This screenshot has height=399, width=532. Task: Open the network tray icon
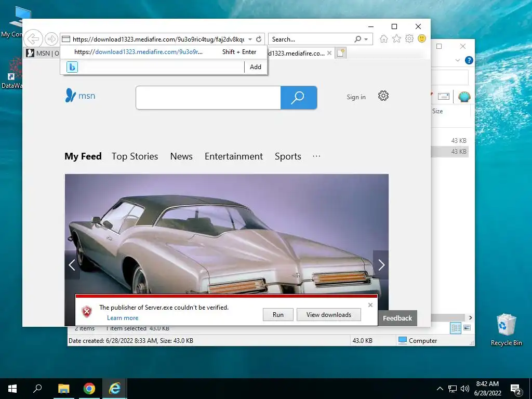coord(453,389)
